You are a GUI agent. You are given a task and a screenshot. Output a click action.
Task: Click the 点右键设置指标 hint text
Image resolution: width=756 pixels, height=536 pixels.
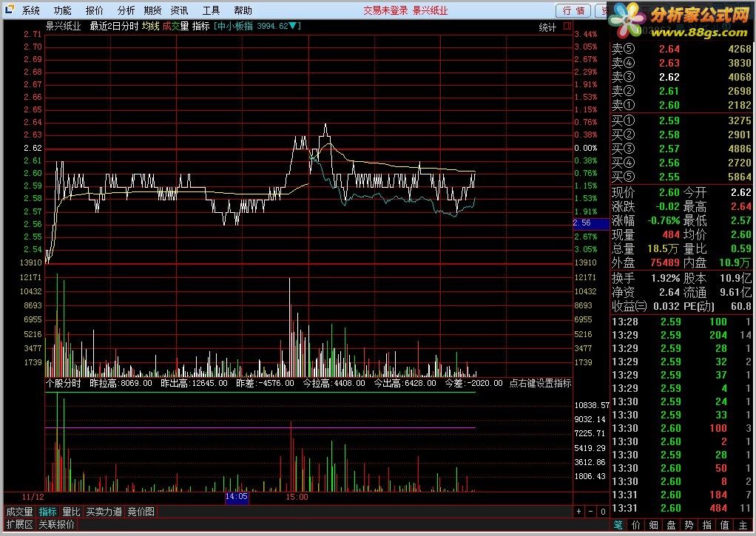point(540,383)
